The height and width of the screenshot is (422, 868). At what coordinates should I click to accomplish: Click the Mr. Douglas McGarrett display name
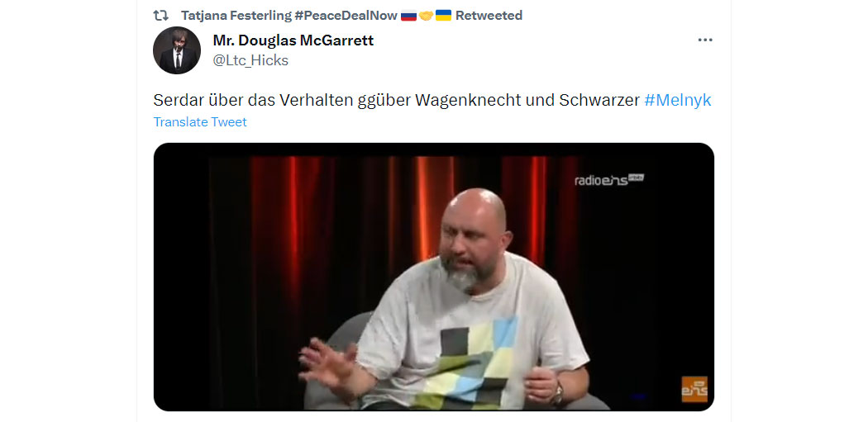click(293, 40)
